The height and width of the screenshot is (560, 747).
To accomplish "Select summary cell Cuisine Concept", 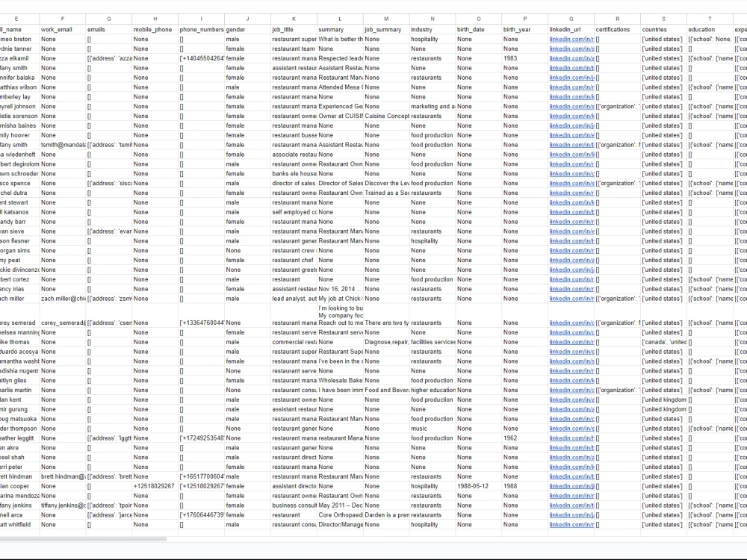I will pyautogui.click(x=386, y=116).
